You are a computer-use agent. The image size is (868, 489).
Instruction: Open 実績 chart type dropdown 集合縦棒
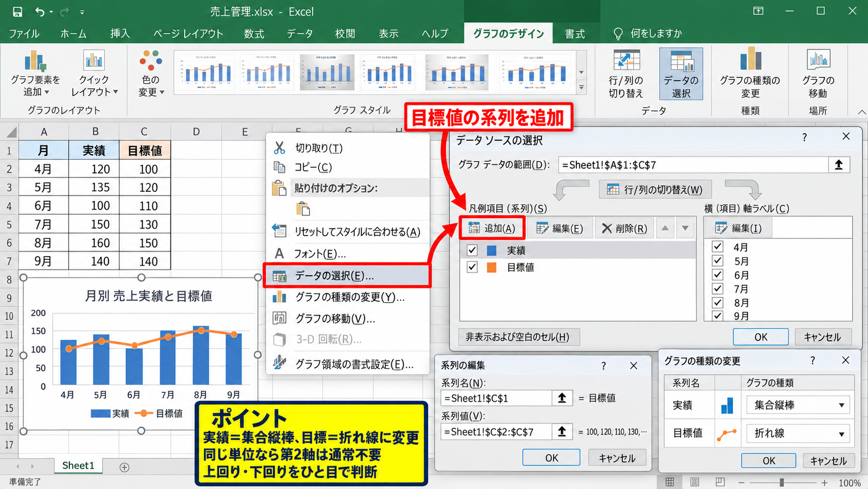798,405
